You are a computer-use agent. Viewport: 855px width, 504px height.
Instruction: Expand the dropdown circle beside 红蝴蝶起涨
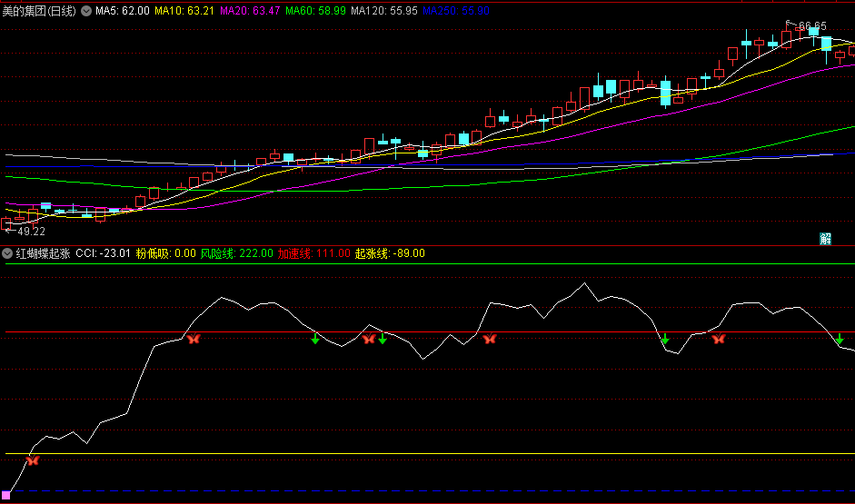[x=7, y=253]
